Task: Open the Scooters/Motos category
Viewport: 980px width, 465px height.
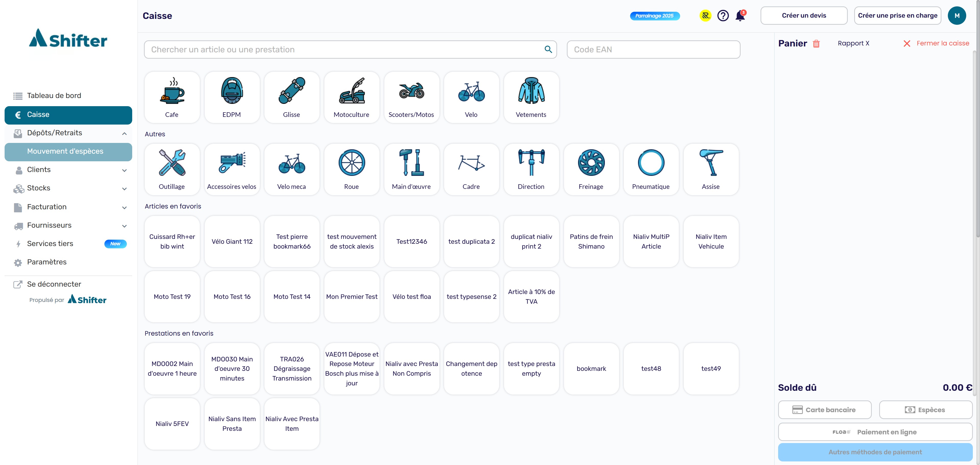Action: click(412, 97)
